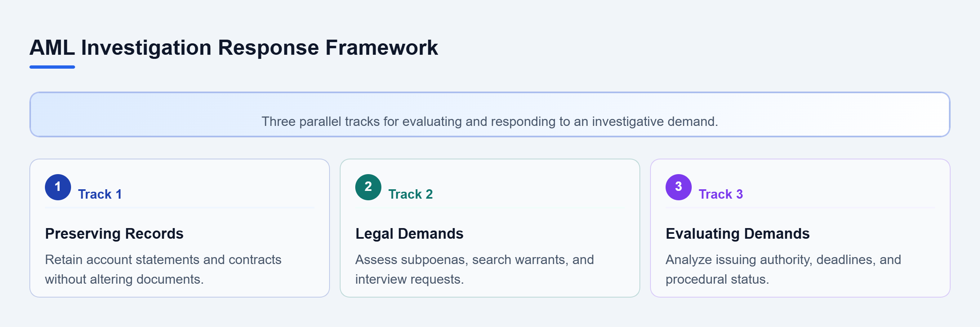The image size is (980, 327).
Task: Click the 'Track 1' label
Action: point(100,194)
